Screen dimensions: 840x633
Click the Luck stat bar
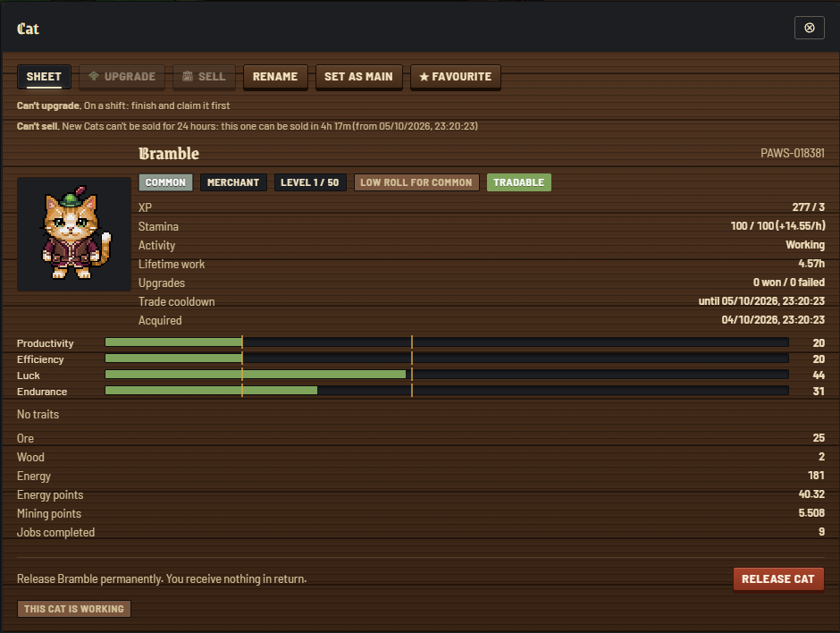(x=447, y=375)
